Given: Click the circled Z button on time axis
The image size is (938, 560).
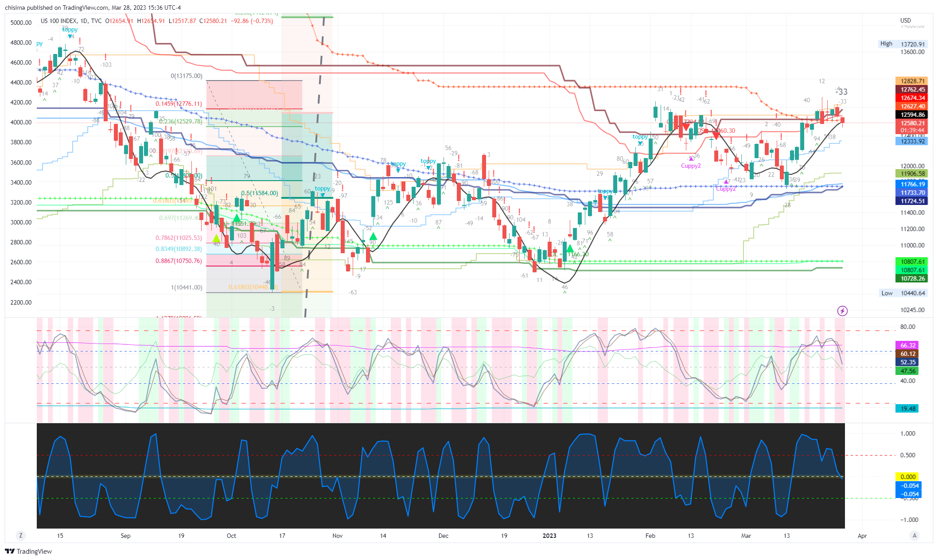Looking at the screenshot, I should pyautogui.click(x=20, y=536).
